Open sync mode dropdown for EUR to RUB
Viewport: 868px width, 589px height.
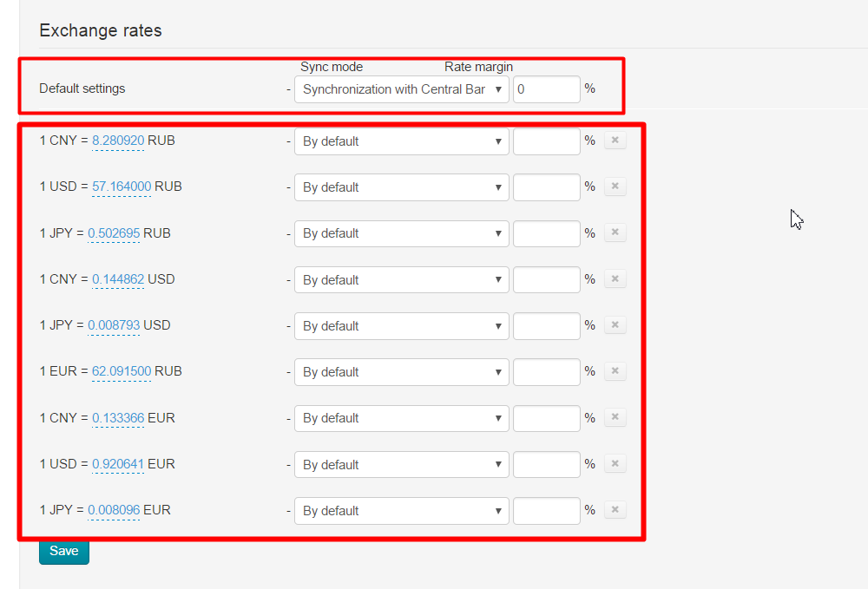pyautogui.click(x=401, y=372)
